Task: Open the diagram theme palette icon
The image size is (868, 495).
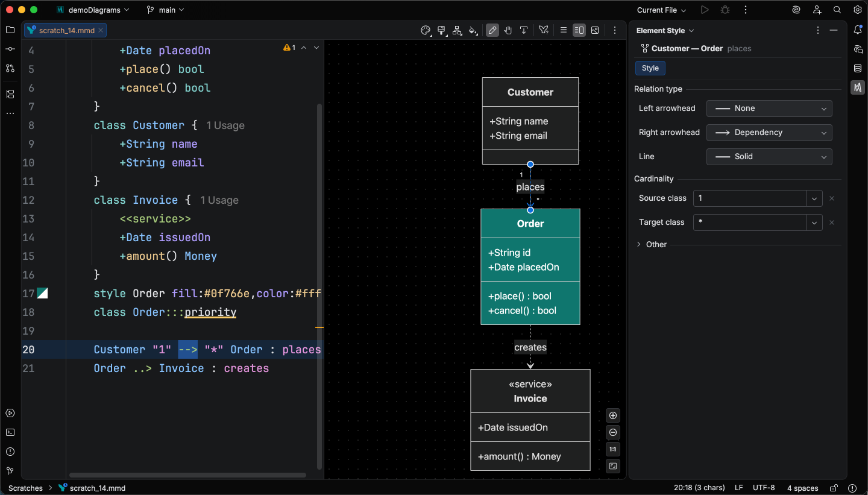Action: [x=426, y=30]
